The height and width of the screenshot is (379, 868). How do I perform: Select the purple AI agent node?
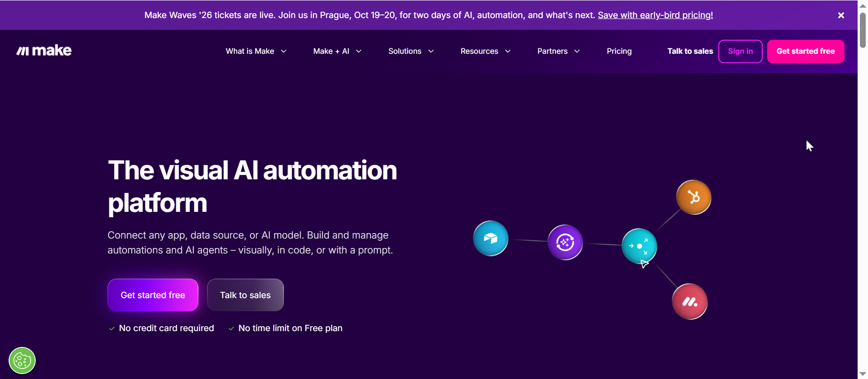(x=565, y=243)
